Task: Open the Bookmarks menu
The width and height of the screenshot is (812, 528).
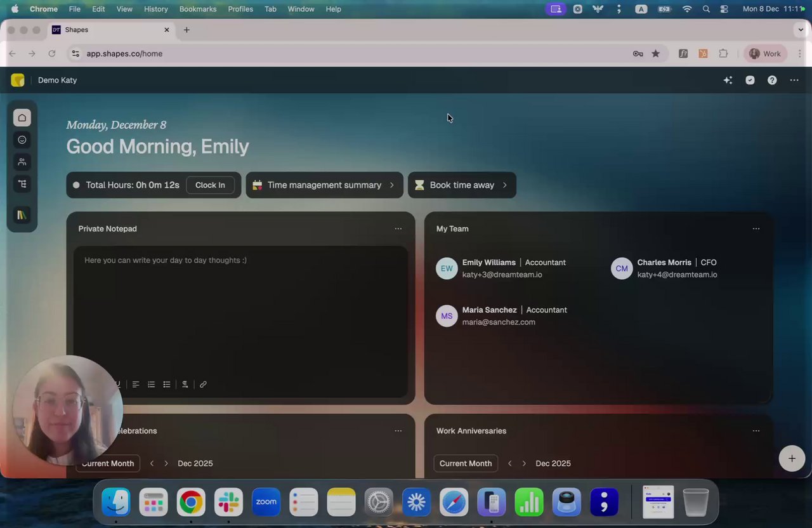Action: pyautogui.click(x=198, y=9)
